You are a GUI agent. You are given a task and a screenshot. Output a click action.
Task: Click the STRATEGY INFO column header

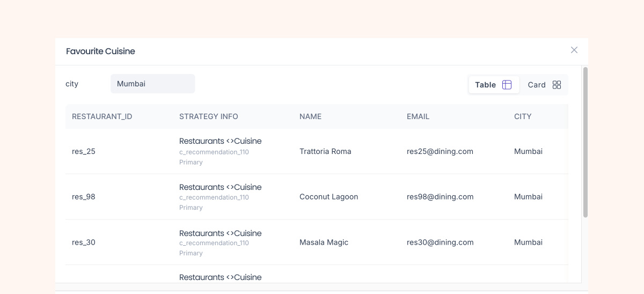coord(208,116)
